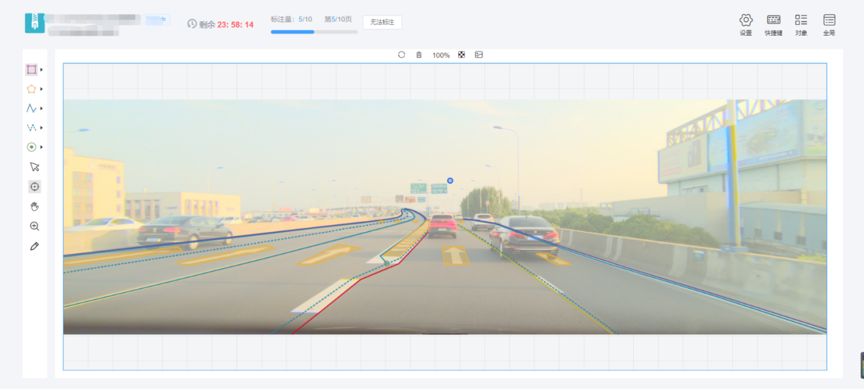Click the small blue tag next to title
Image resolution: width=864 pixels, height=390 pixels.
[158, 20]
